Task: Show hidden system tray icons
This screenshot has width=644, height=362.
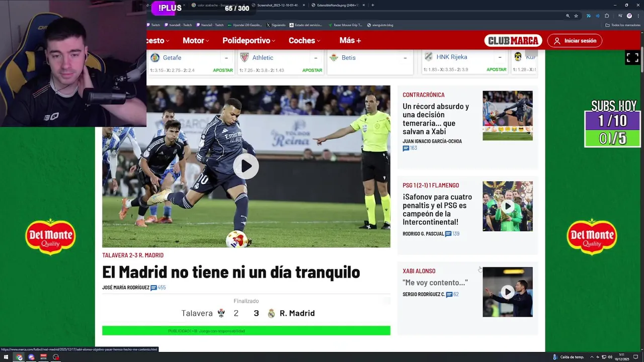Action: pyautogui.click(x=592, y=357)
